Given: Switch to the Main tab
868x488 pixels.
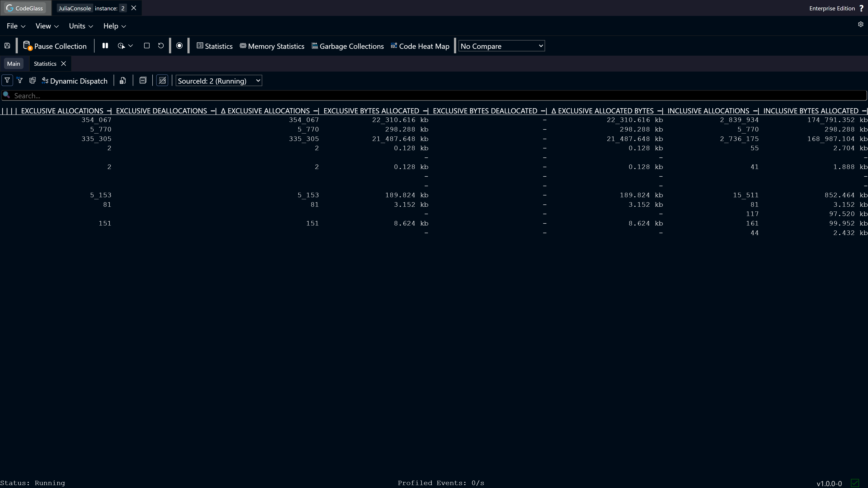Looking at the screenshot, I should click(14, 64).
